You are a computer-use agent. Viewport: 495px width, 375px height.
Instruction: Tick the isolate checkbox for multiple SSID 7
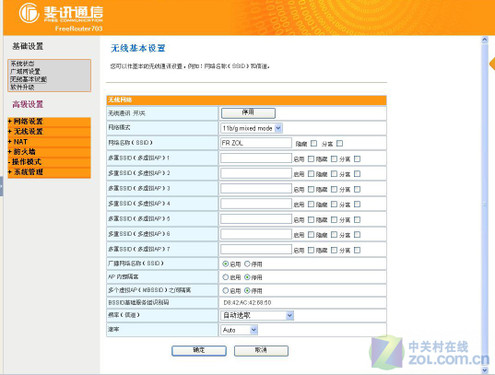click(357, 250)
